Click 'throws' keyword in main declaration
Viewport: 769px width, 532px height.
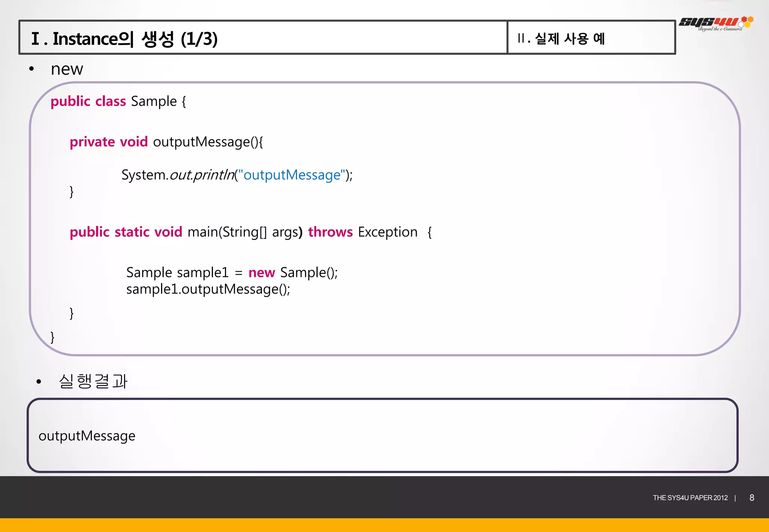coord(330,232)
